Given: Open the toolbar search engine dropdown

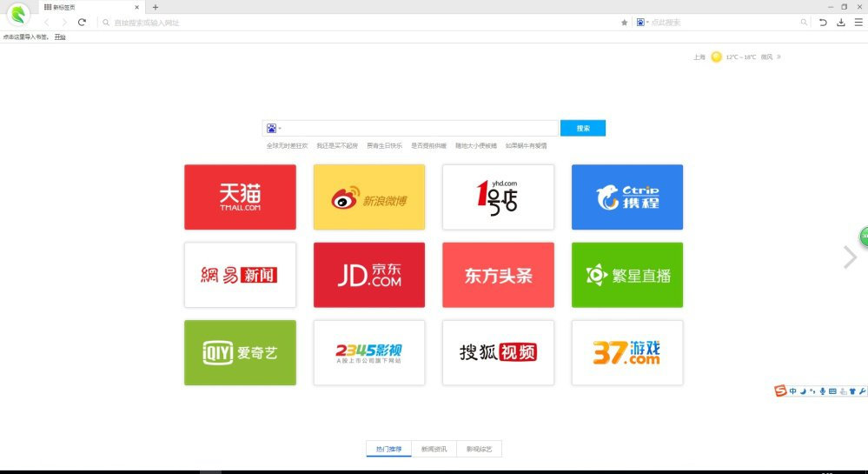Looking at the screenshot, I should tap(642, 22).
